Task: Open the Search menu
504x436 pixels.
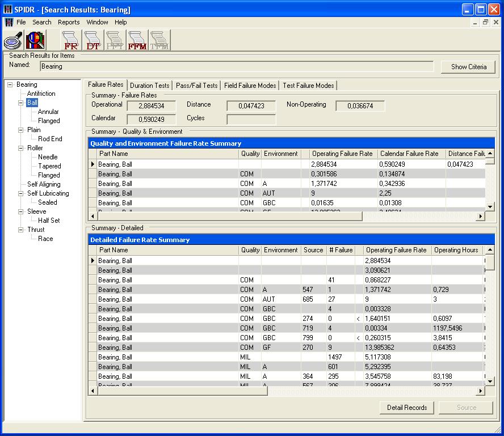Action: [x=42, y=22]
